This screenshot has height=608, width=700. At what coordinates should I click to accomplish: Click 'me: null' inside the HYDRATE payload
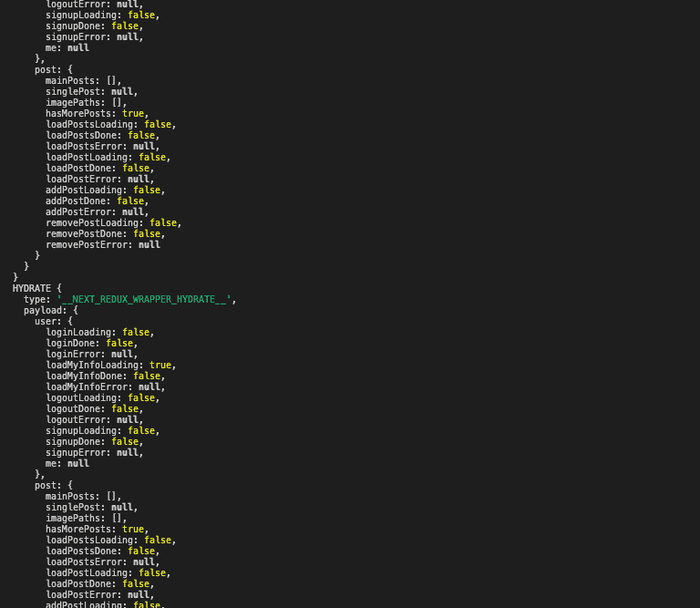[67, 463]
